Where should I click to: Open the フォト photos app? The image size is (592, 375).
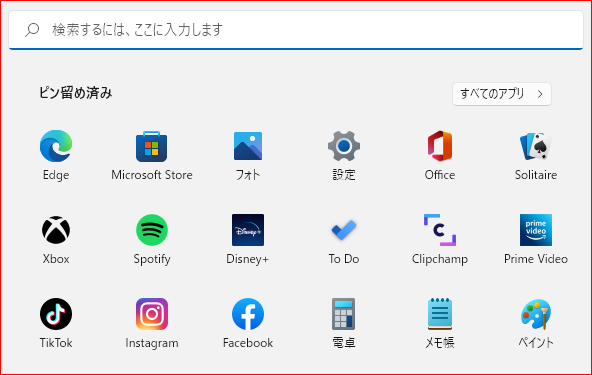click(248, 146)
